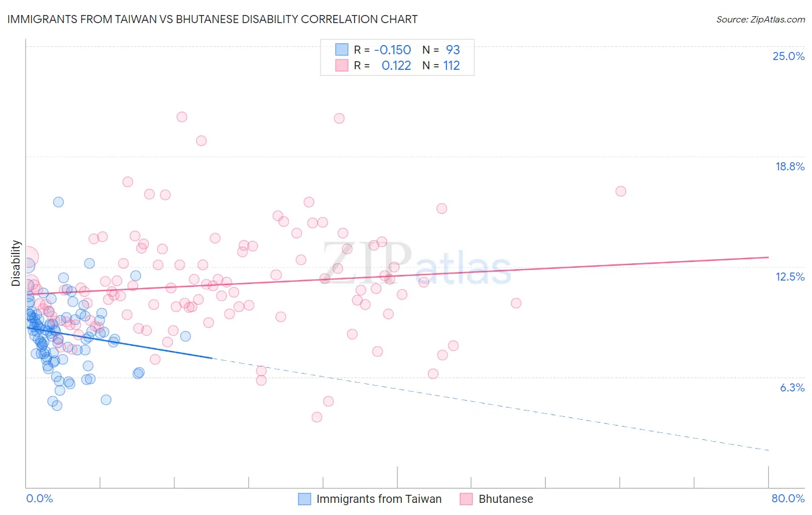Image resolution: width=812 pixels, height=515 pixels.
Task: Click the pink Bhutanese legend swatch
Action: tap(466, 499)
